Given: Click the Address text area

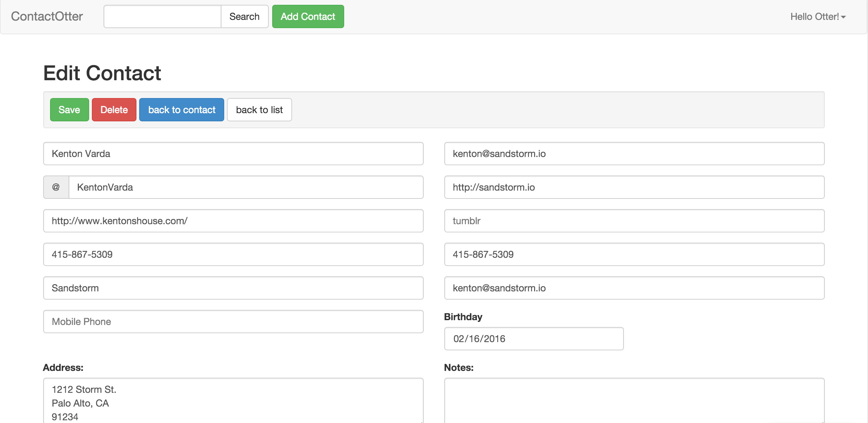Looking at the screenshot, I should 233,400.
